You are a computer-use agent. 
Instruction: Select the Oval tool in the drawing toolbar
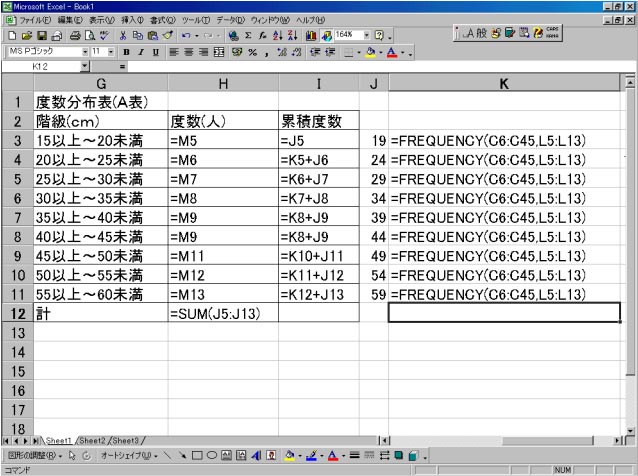point(211,455)
